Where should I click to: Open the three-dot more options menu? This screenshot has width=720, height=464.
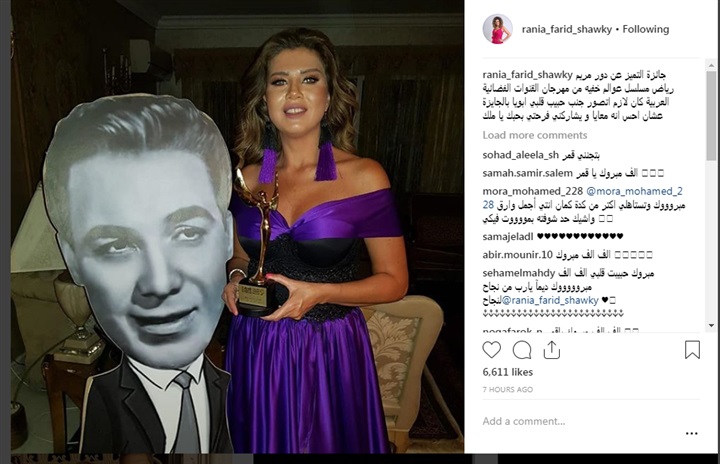[692, 433]
